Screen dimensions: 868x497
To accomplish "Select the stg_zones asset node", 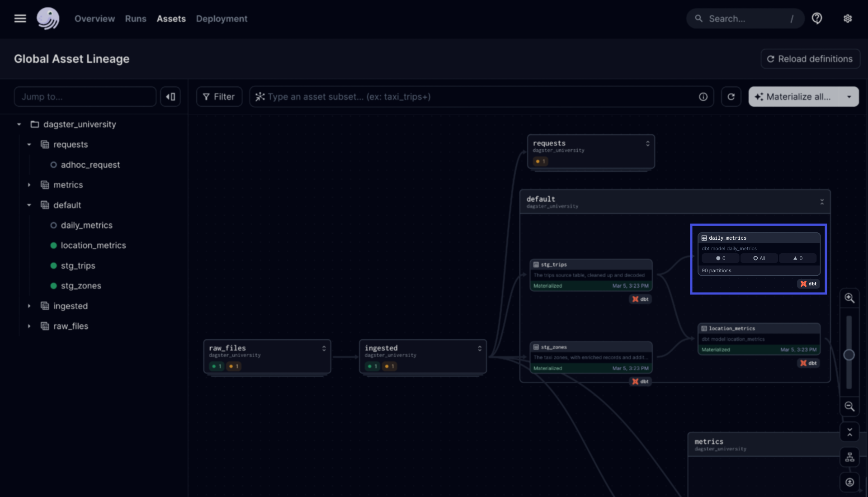I will 591,357.
